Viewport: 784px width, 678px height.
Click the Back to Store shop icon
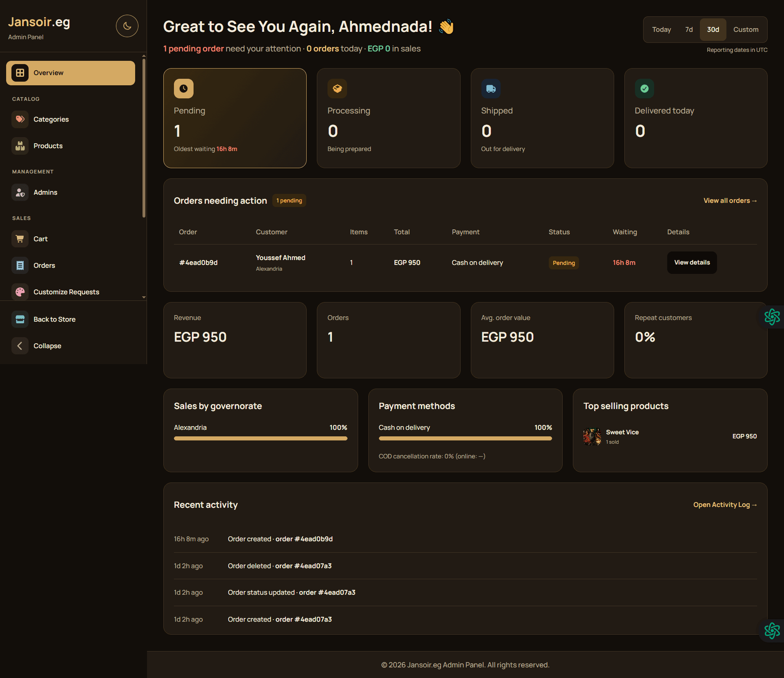tap(20, 319)
